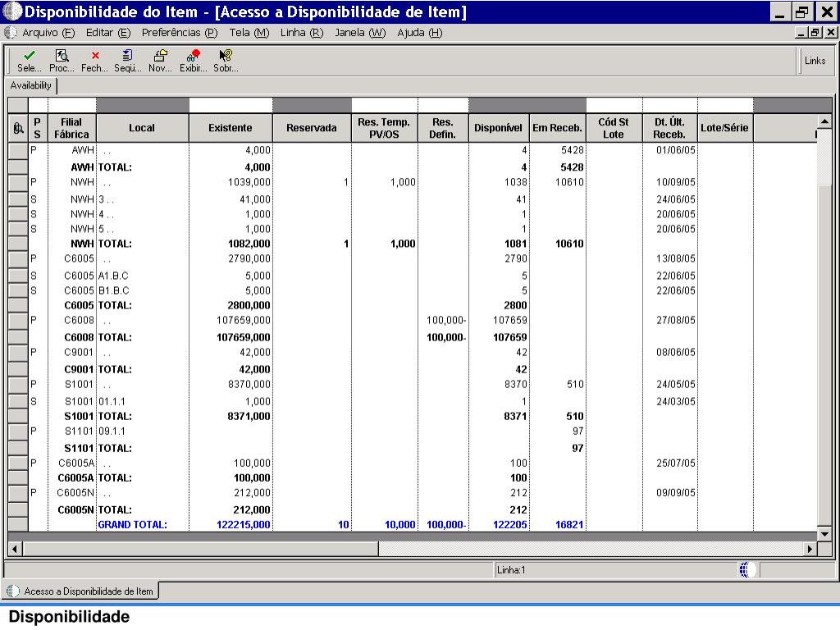840x630 pixels.
Task: Click the Em Receb. value 10610 in NWH P row
Action: coord(569,182)
